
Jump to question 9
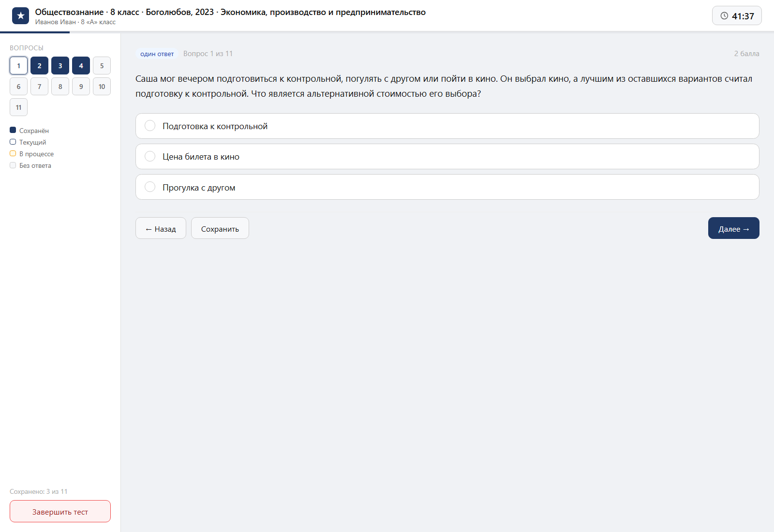(x=81, y=87)
